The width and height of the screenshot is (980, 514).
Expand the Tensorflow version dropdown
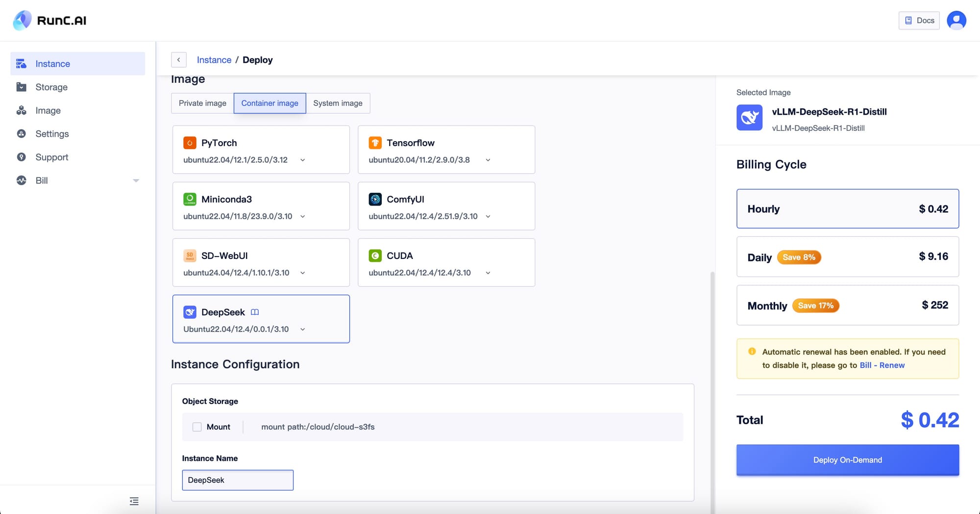click(x=488, y=160)
